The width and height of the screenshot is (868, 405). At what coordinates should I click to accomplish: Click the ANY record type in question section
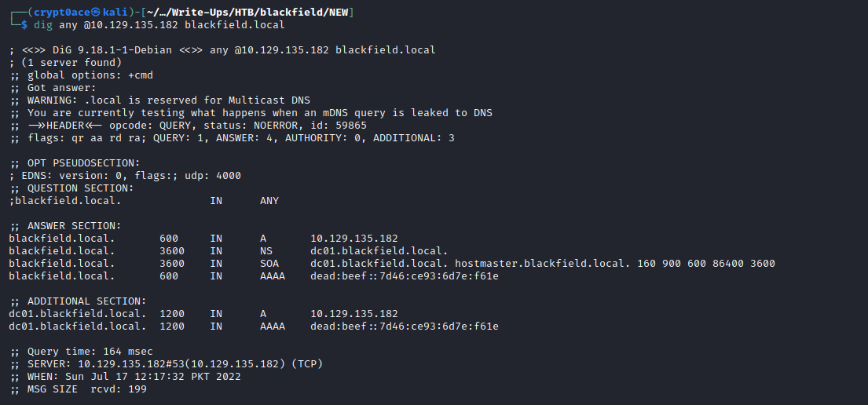click(269, 200)
